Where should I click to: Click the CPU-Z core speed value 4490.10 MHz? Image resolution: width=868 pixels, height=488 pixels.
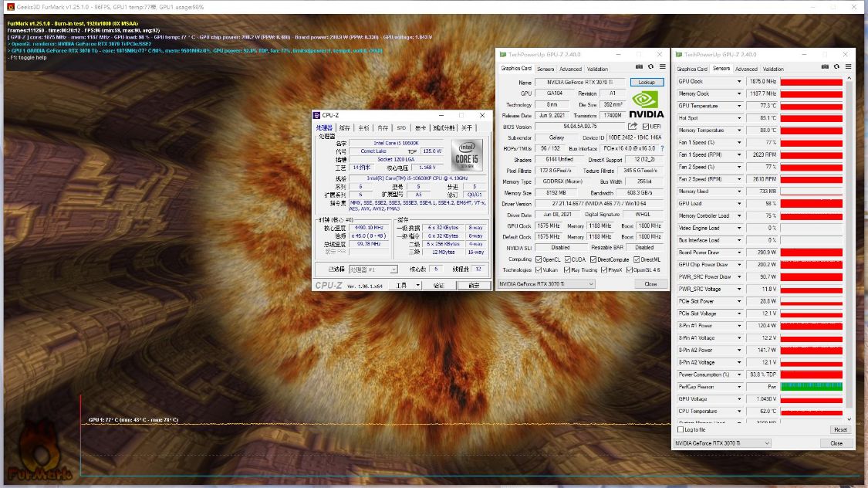pyautogui.click(x=369, y=228)
